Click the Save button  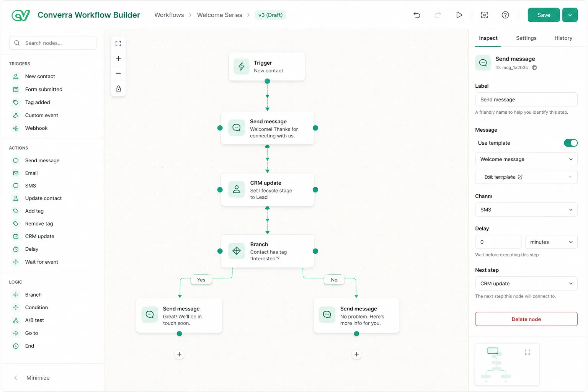pos(544,15)
